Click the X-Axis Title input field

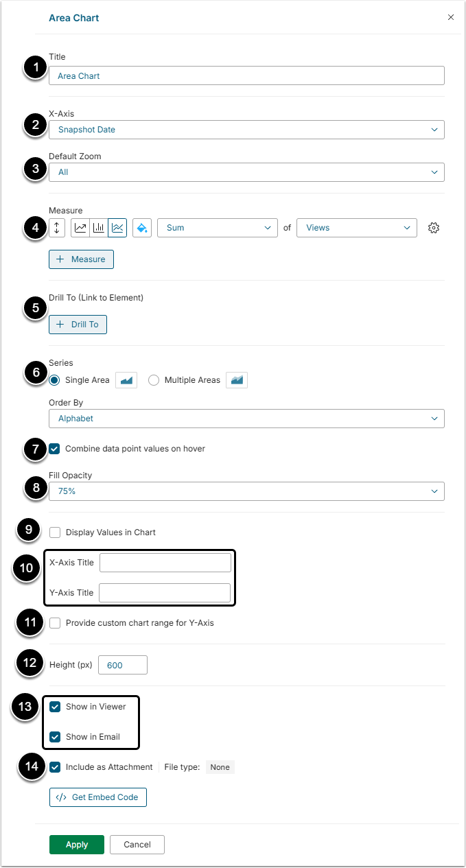point(165,563)
